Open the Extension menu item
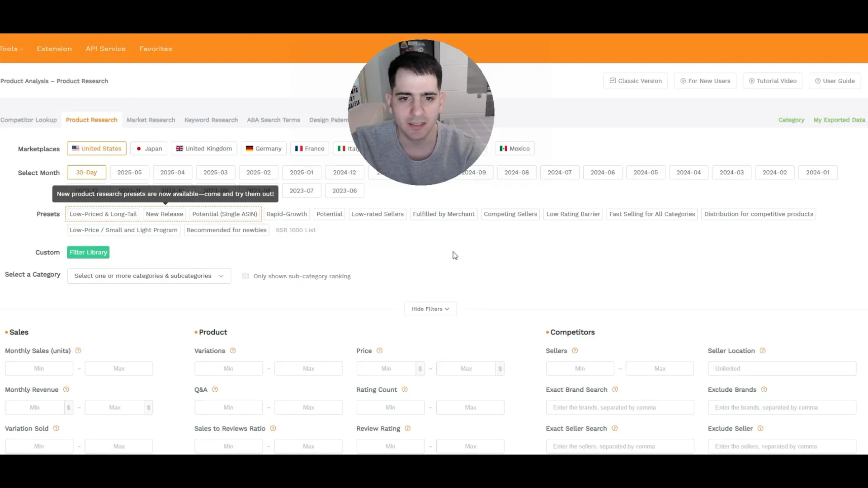868x488 pixels. 54,49
